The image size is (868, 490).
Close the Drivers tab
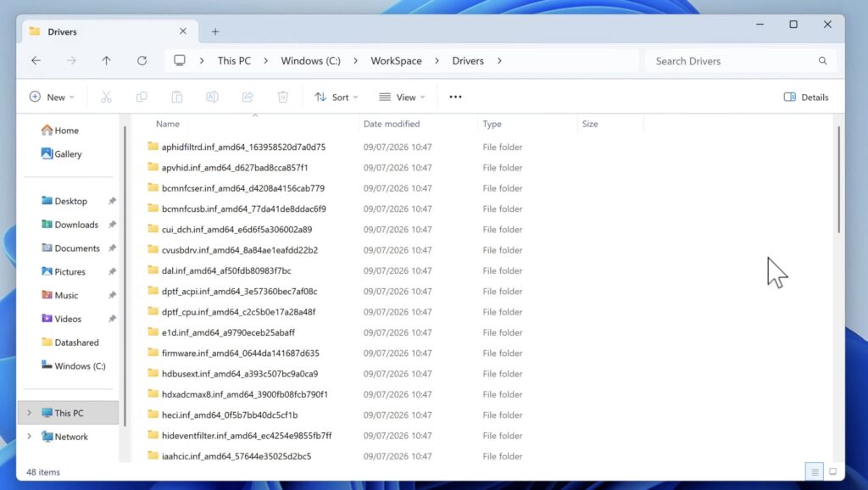183,31
